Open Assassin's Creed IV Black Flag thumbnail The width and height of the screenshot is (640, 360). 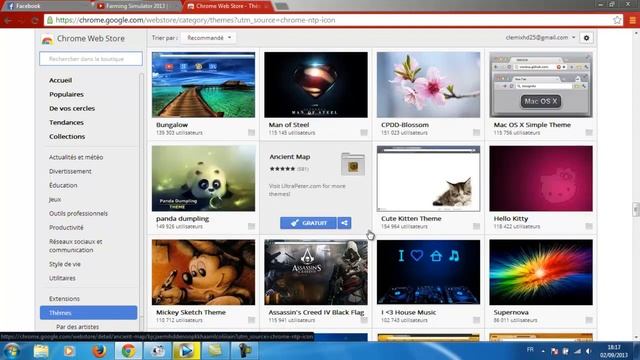pos(316,272)
